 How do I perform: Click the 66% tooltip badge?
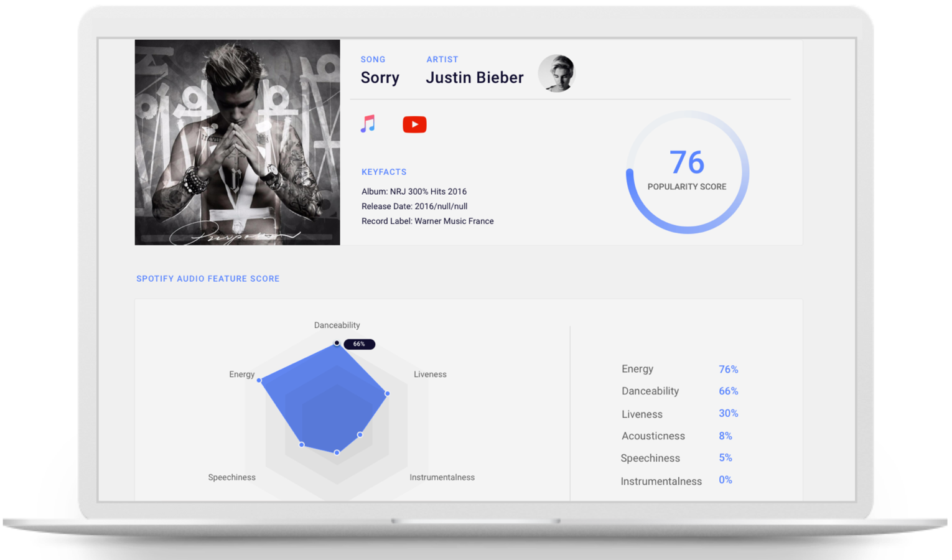coord(359,344)
